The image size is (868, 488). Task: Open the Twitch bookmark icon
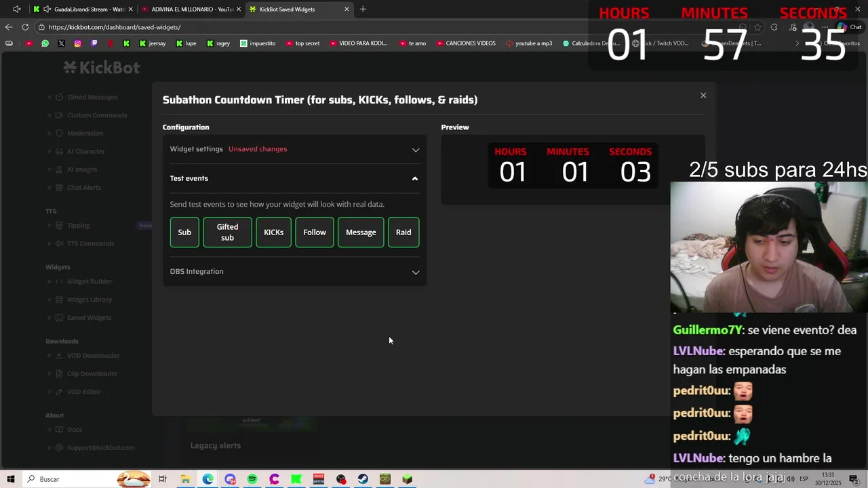pos(94,43)
